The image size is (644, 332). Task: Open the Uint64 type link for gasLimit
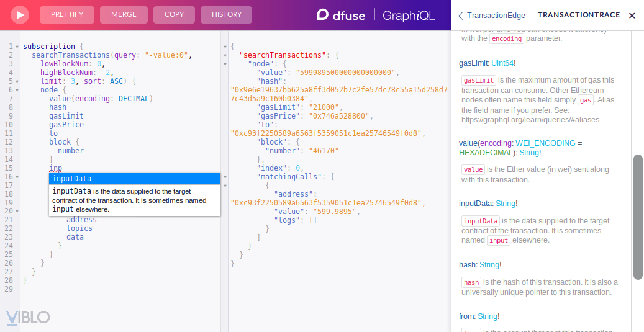click(502, 63)
